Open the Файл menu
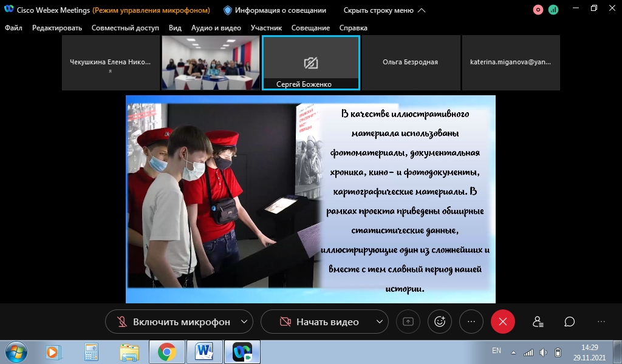Screen dimensions: 622x364 [13, 28]
